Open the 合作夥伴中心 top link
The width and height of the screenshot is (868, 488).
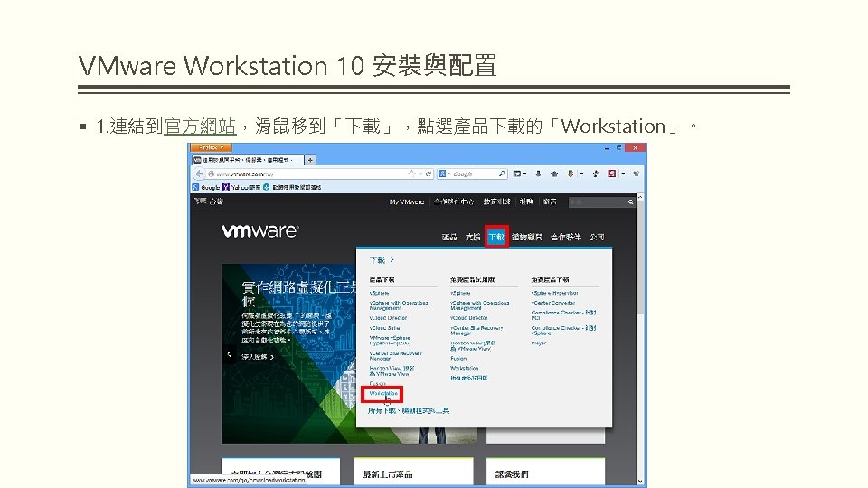tap(454, 202)
